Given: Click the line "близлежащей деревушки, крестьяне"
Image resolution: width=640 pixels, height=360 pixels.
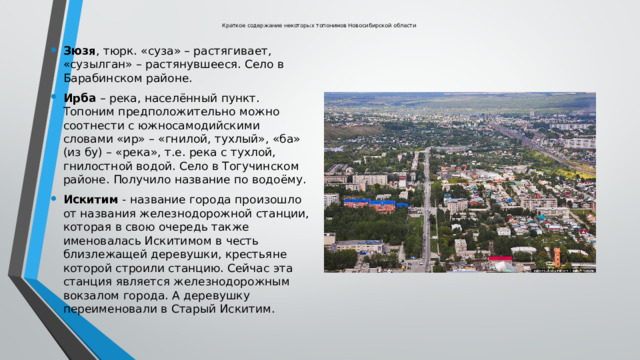Looking at the screenshot, I should tap(175, 254).
